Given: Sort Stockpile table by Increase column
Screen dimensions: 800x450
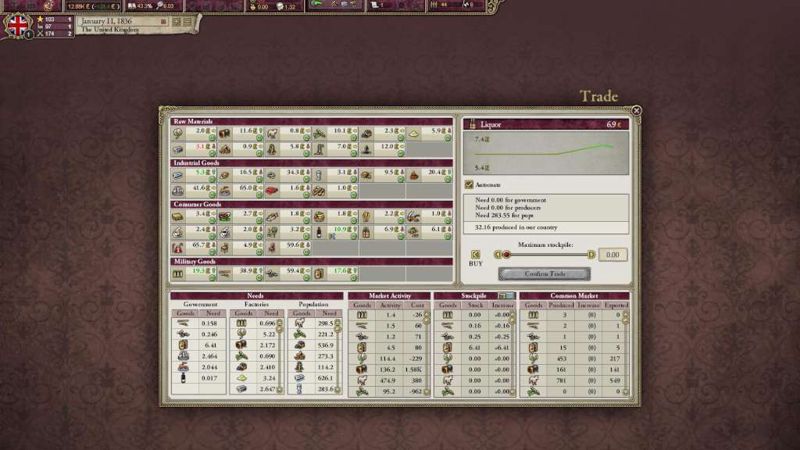Looking at the screenshot, I should (x=503, y=305).
